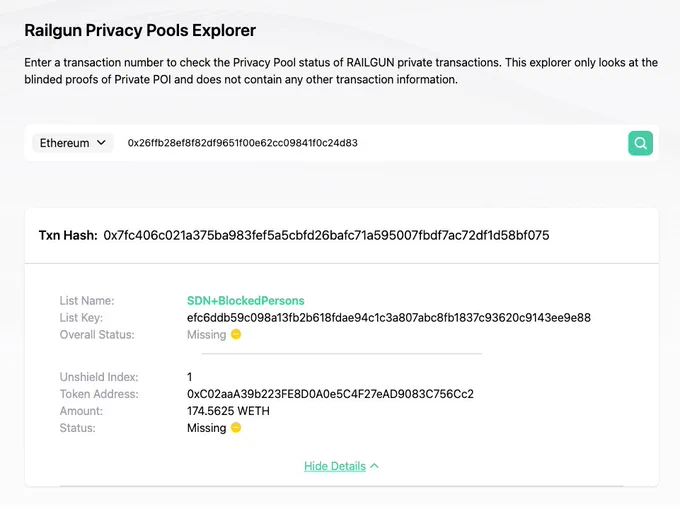The width and height of the screenshot is (680, 509).
Task: Click the green search magnifier button
Action: [x=640, y=143]
